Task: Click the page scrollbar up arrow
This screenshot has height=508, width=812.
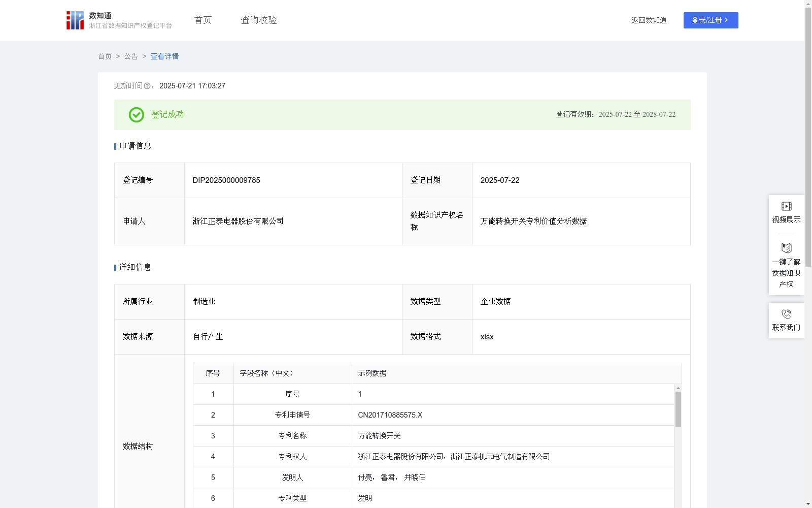Action: coord(808,4)
